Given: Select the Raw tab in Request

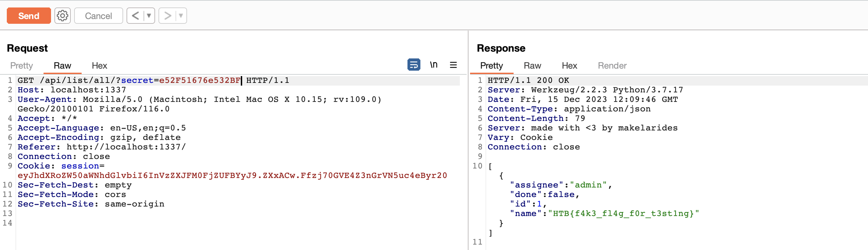Looking at the screenshot, I should pos(62,66).
